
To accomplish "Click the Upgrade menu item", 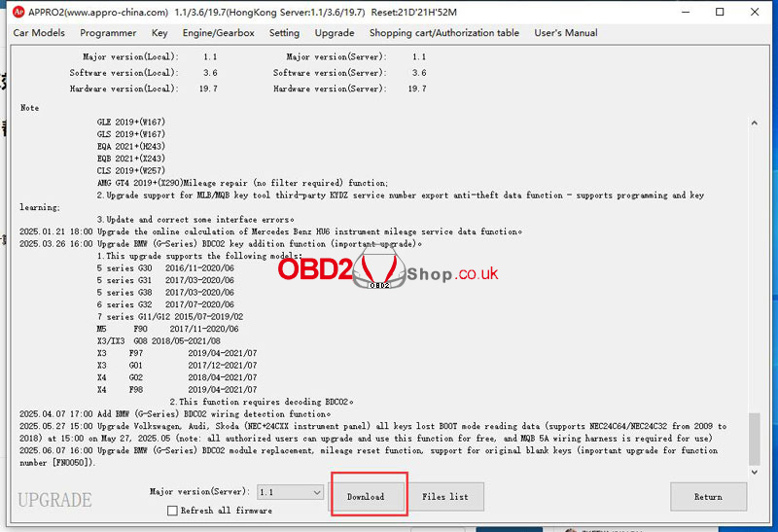I will click(335, 33).
